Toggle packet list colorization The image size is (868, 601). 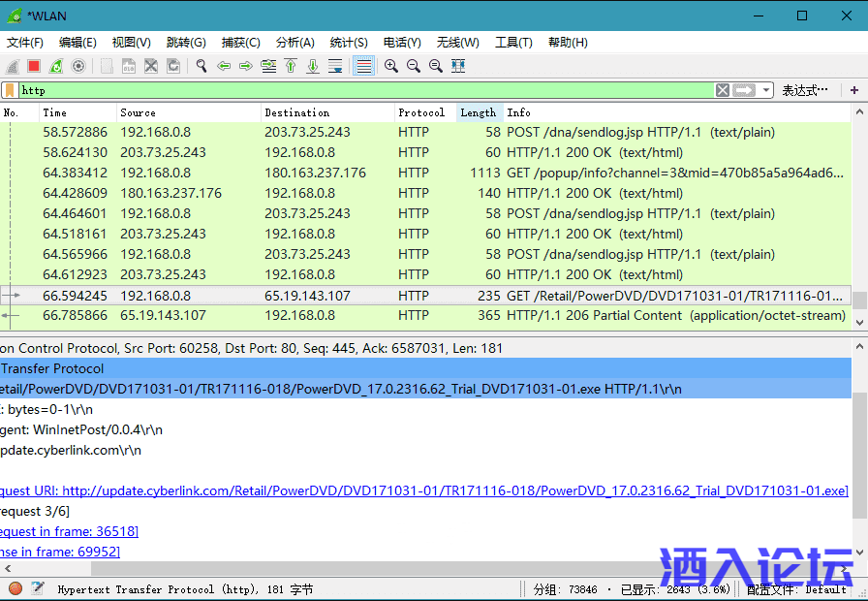(x=363, y=66)
